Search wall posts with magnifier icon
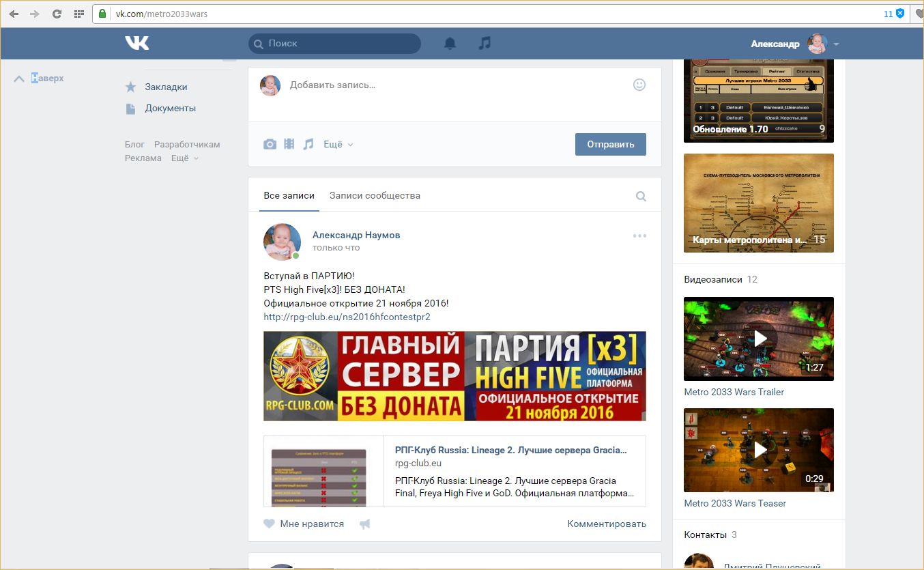The width and height of the screenshot is (924, 570). point(641,196)
